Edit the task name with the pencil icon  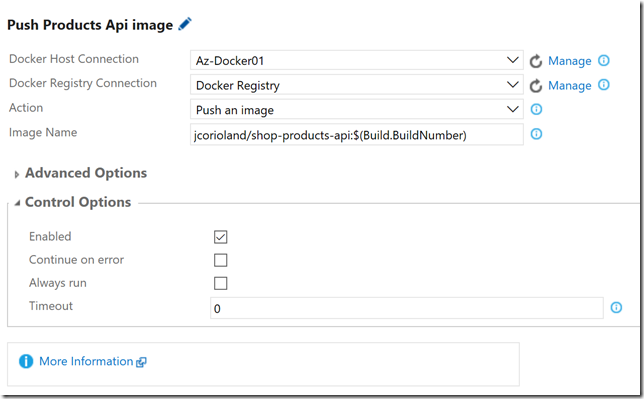185,24
